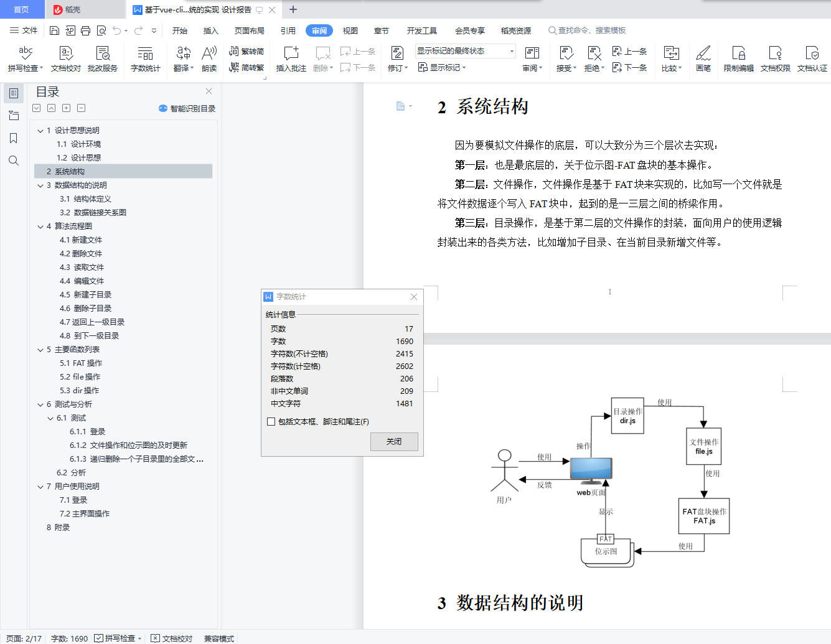Click 上一条 previous change button beside 拒绝
Image resolution: width=831 pixels, height=644 pixels.
pos(629,51)
